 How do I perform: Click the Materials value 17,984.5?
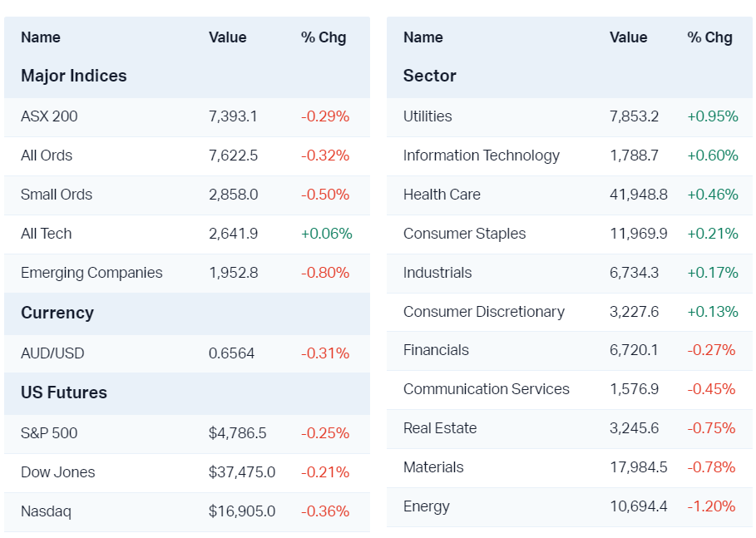click(x=638, y=467)
